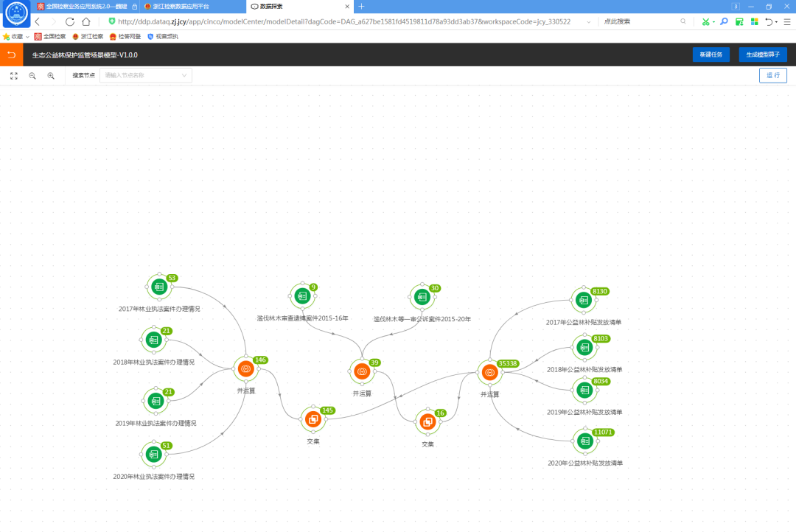Open the 滥伐林木审查逮捕案件 data node
796x532 pixels.
pyautogui.click(x=301, y=296)
